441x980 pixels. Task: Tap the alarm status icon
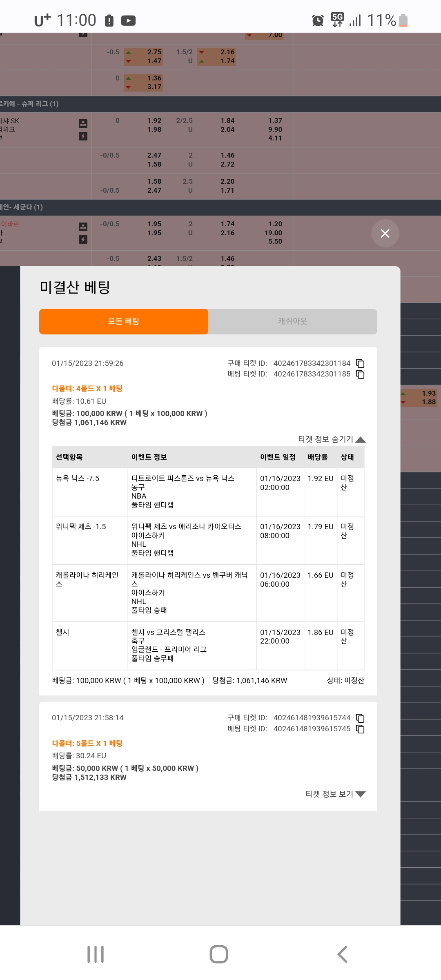pyautogui.click(x=318, y=20)
